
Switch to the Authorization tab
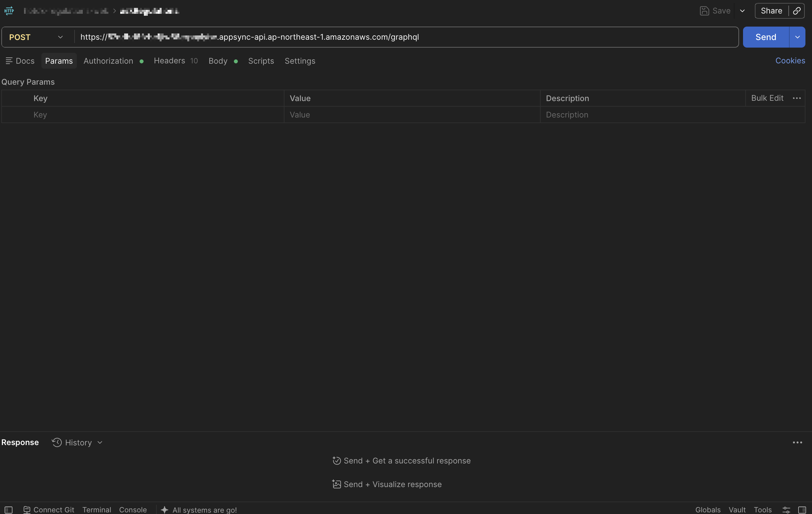click(x=114, y=61)
